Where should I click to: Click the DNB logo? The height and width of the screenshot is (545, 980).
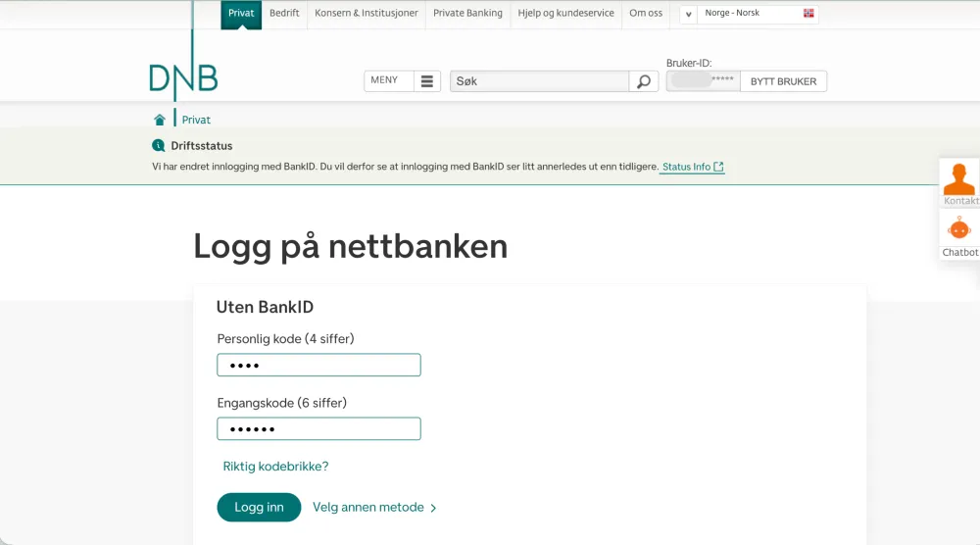183,77
